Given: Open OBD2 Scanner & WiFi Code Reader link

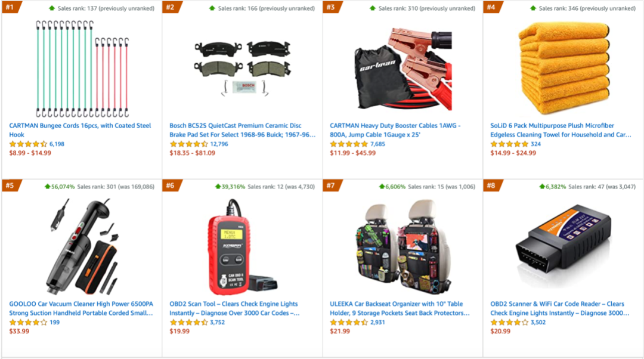Looking at the screenshot, I should (x=559, y=308).
